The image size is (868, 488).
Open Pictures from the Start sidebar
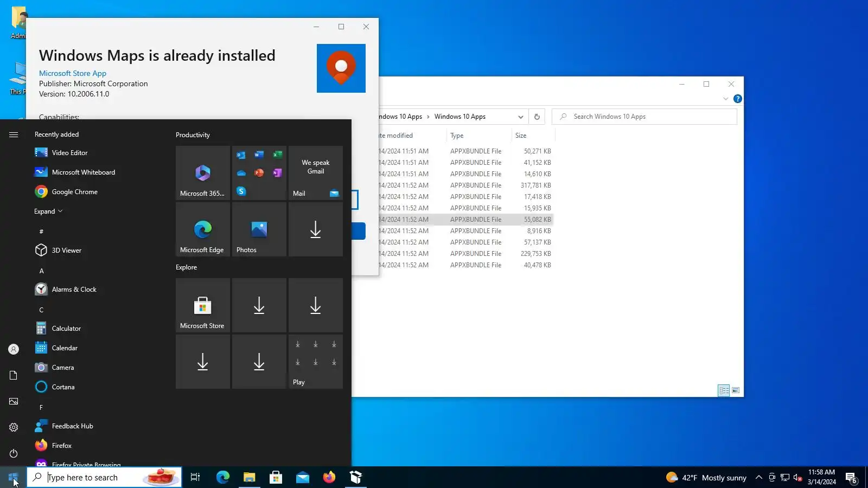14,401
